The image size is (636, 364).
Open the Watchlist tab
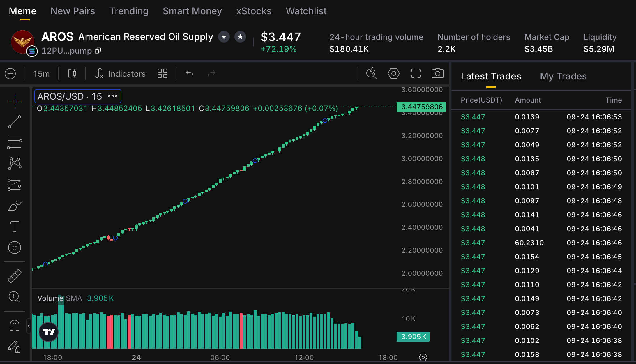(306, 11)
